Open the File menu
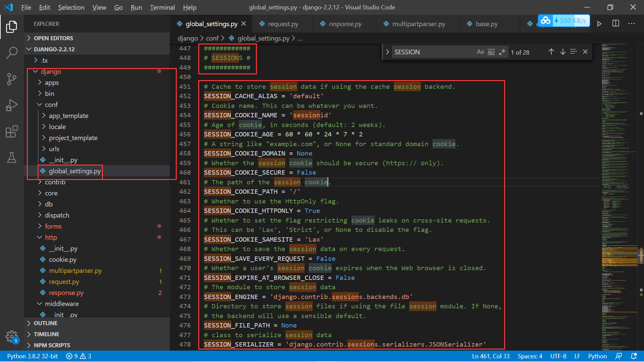The height and width of the screenshot is (362, 644). tap(26, 7)
